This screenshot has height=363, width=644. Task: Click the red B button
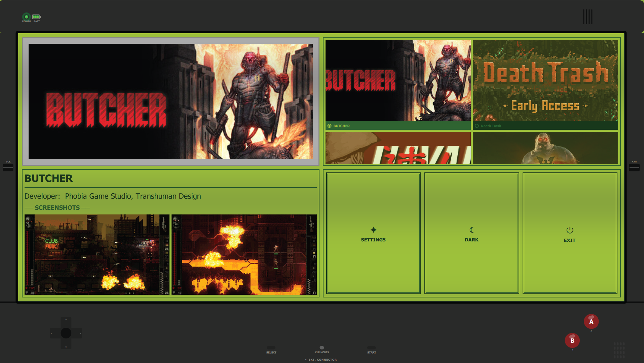pyautogui.click(x=572, y=340)
